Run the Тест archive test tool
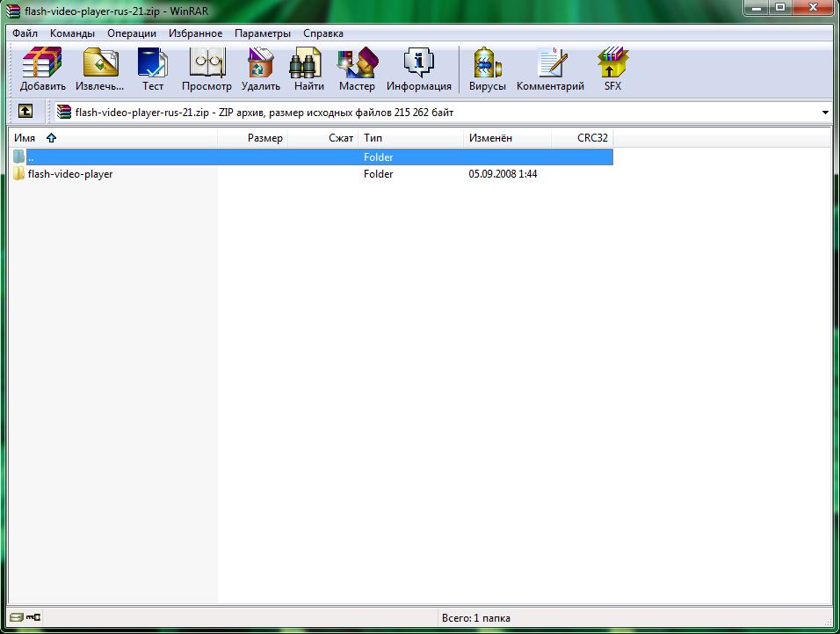 click(153, 69)
